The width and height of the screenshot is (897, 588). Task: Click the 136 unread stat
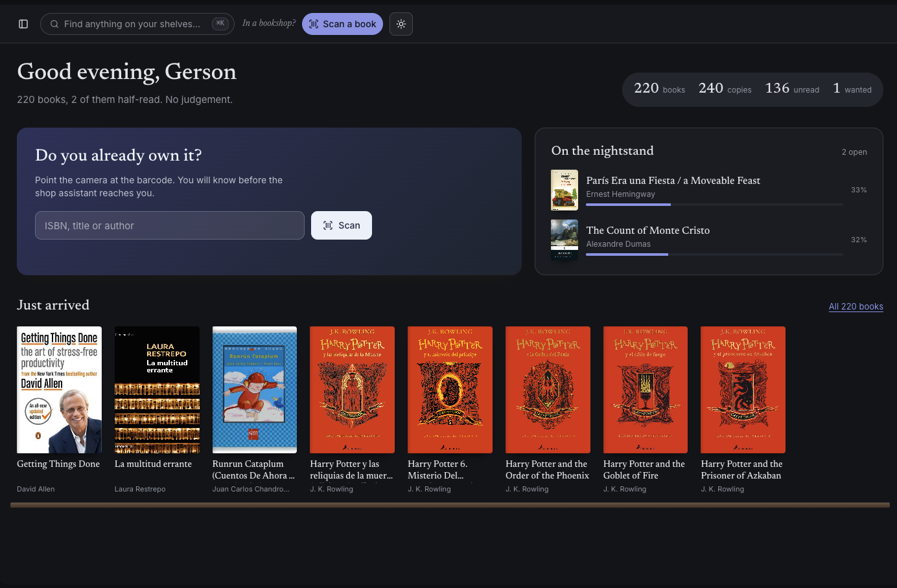pyautogui.click(x=792, y=89)
